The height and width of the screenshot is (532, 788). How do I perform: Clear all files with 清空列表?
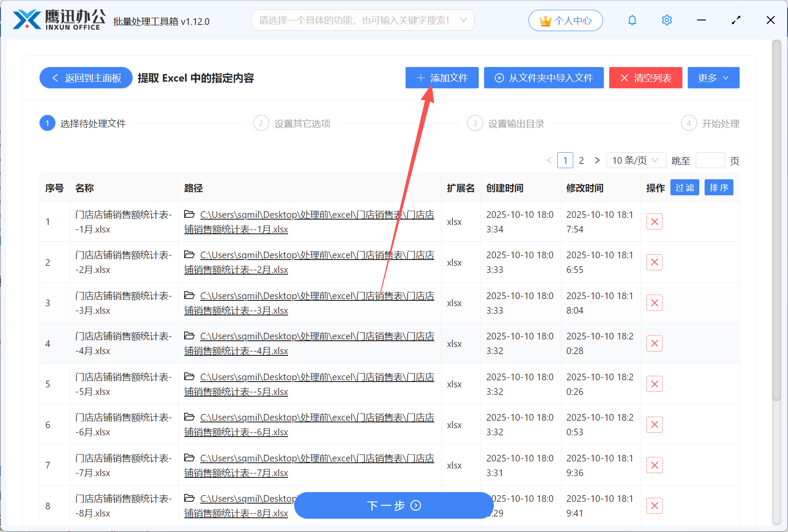646,78
